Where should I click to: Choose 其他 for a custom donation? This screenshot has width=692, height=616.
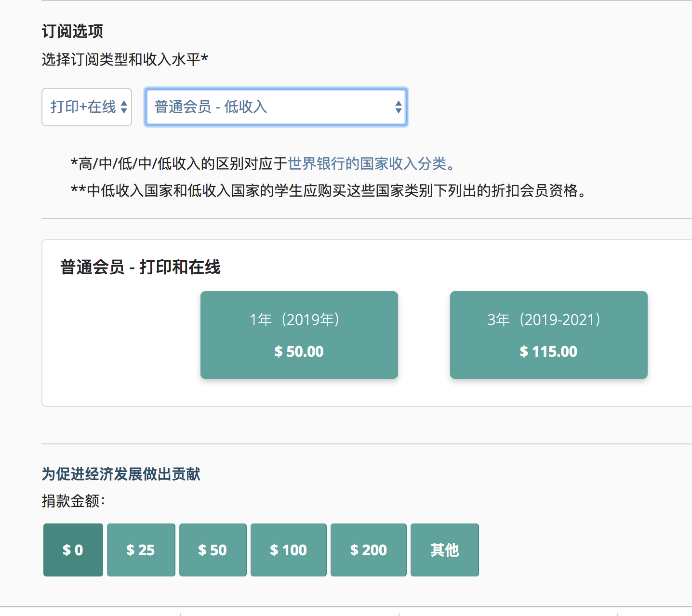coord(444,550)
